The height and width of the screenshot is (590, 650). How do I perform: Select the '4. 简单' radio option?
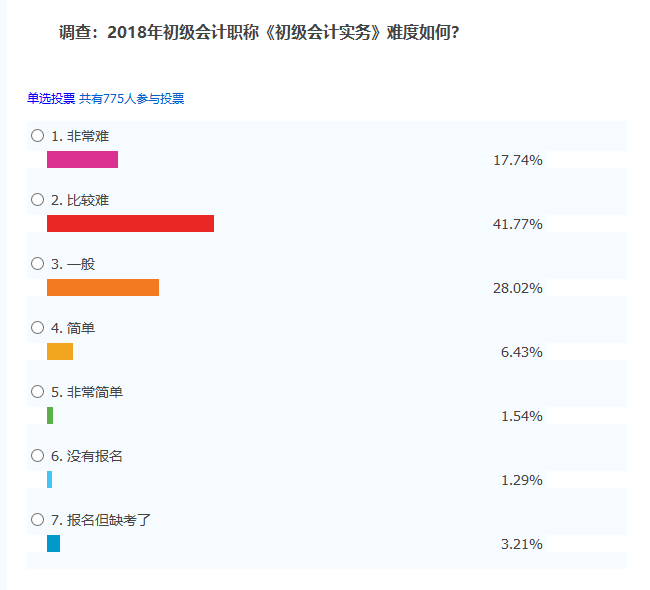38,328
